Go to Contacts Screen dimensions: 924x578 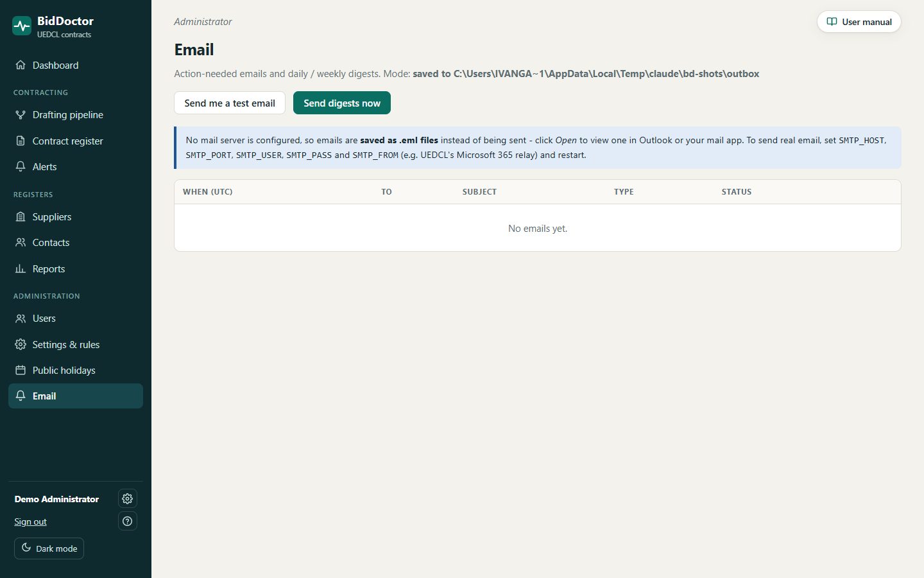click(x=76, y=242)
